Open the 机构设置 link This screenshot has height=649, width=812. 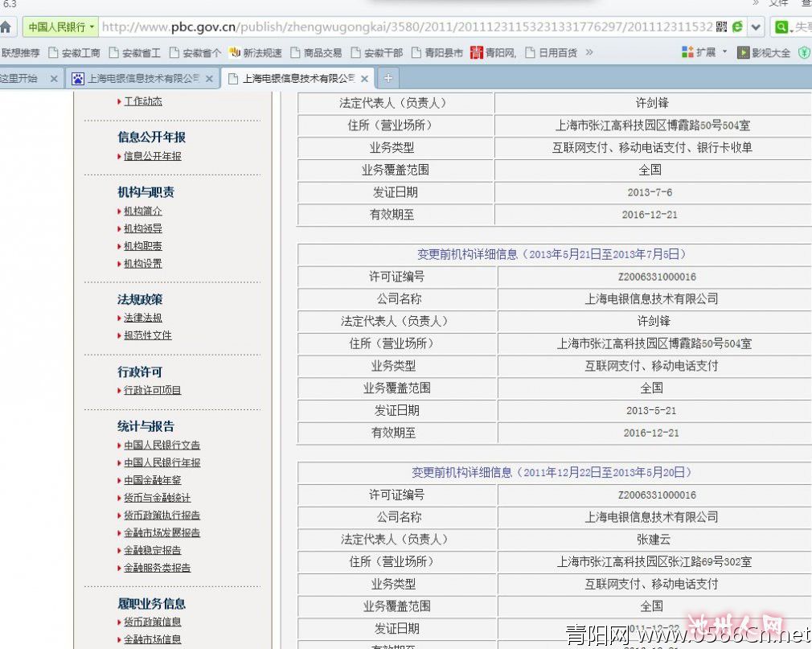[x=143, y=264]
